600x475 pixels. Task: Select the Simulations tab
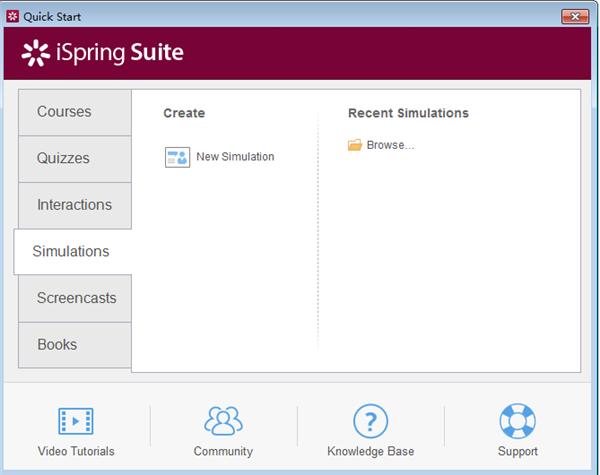73,252
